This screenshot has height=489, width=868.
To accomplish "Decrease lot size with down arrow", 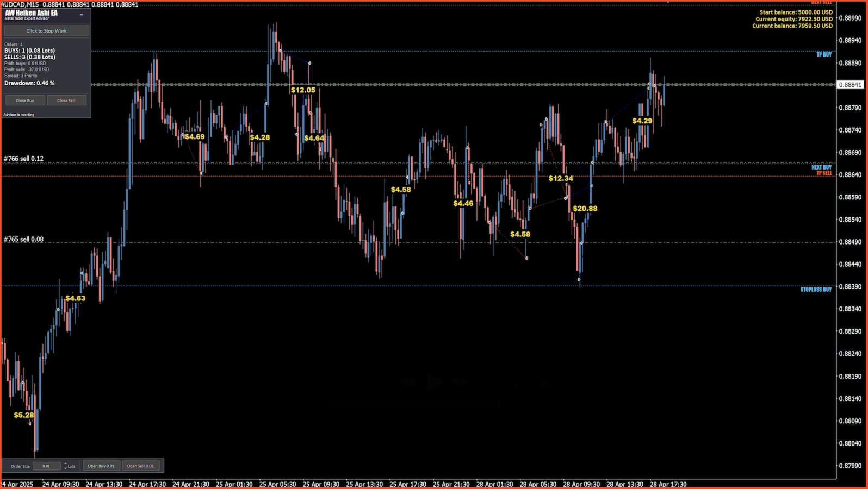I will (65, 468).
